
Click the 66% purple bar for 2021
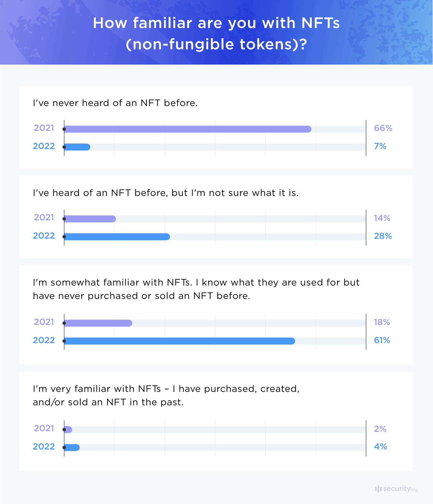point(187,129)
